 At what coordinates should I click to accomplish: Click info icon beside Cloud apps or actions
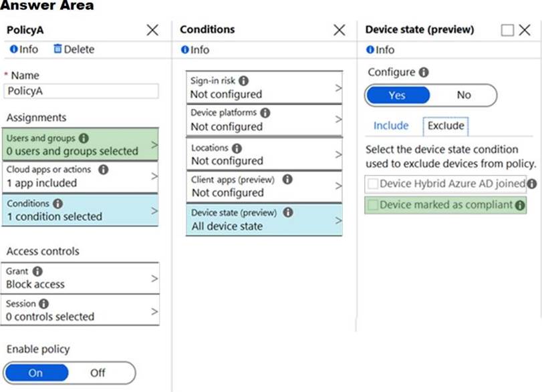pyautogui.click(x=103, y=170)
